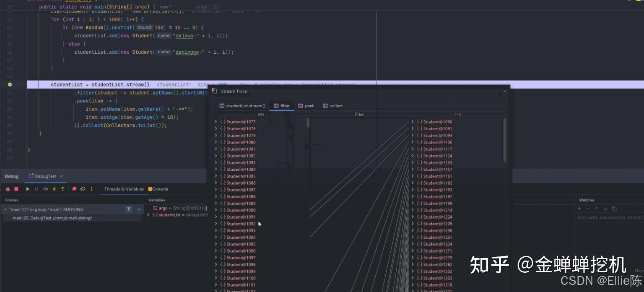The width and height of the screenshot is (644, 292).
Task: Expand the studentList variable node
Action: point(148,215)
